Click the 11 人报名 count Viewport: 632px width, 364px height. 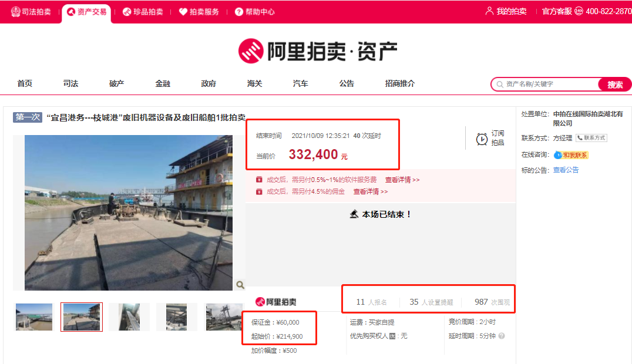pyautogui.click(x=371, y=302)
